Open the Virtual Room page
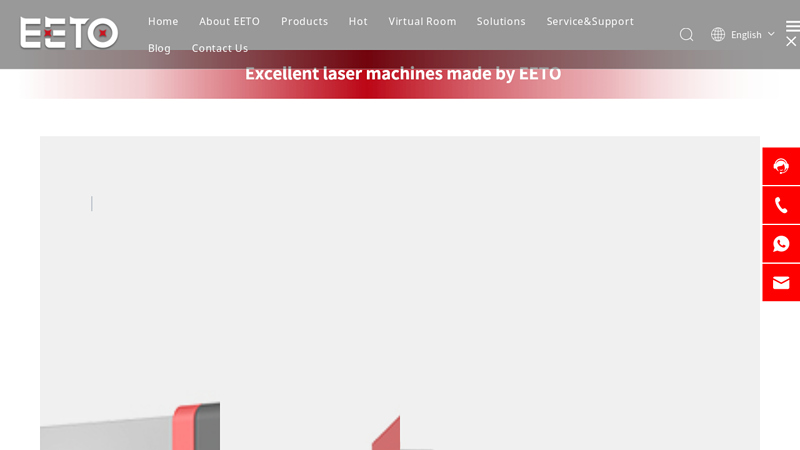800x450 pixels. (422, 21)
